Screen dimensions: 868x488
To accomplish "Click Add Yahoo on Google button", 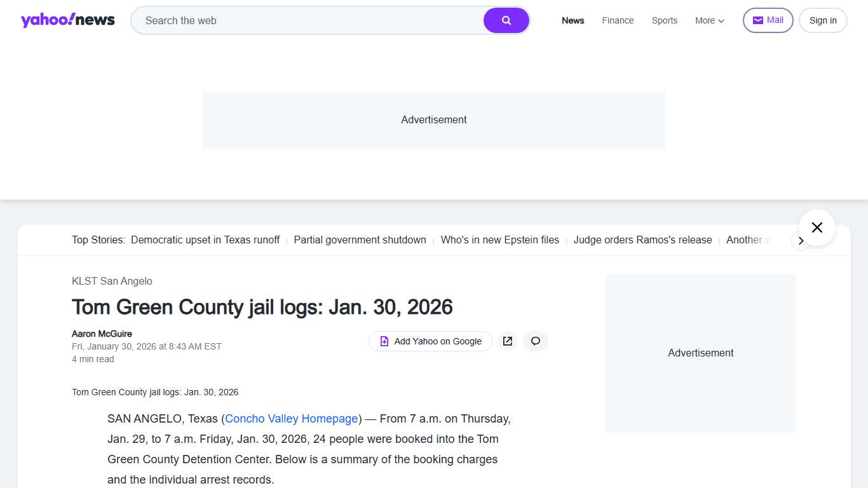I will coord(430,341).
